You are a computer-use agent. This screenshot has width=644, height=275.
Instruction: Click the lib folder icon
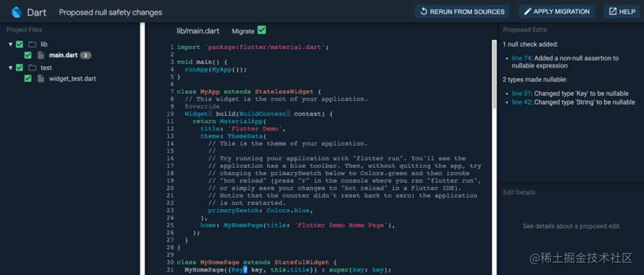pos(32,44)
